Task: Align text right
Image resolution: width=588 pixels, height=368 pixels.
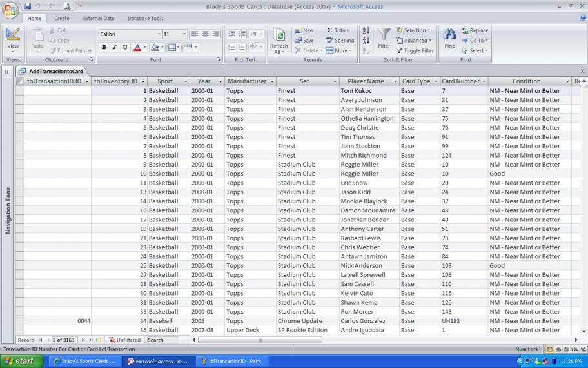Action: coord(215,34)
